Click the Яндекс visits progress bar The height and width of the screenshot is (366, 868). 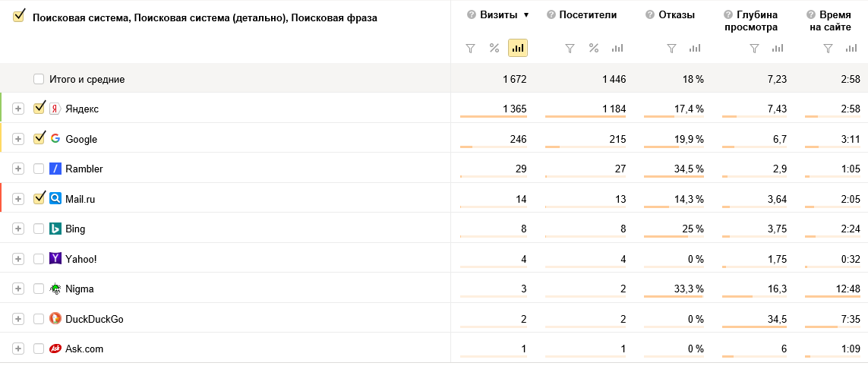pyautogui.click(x=493, y=117)
